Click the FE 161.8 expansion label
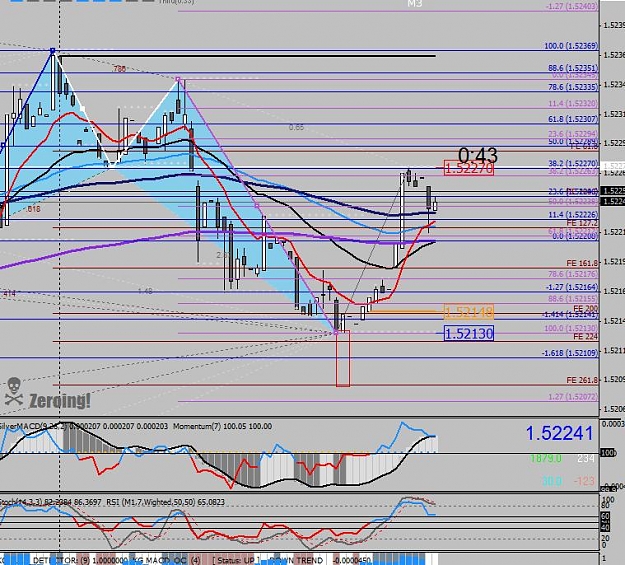 click(x=582, y=263)
